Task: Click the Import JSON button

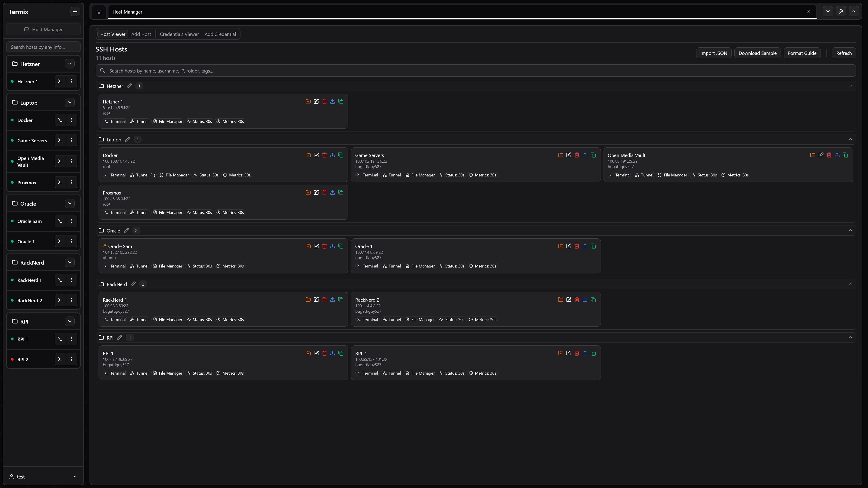Action: 713,53
